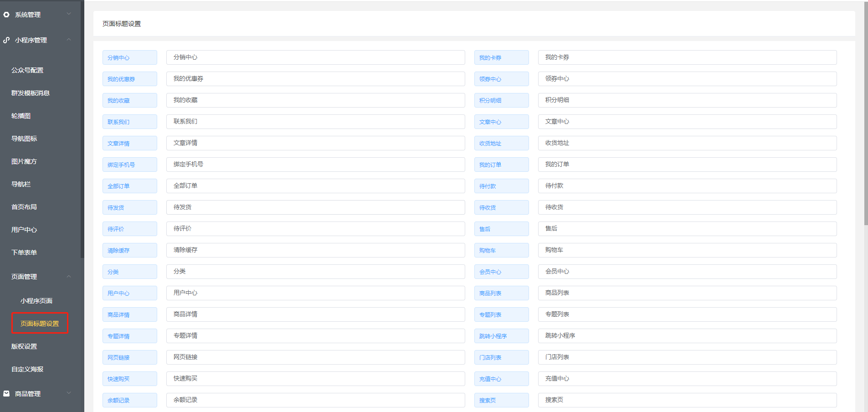Click the 充值中心 title input box
The image size is (868, 412).
click(x=687, y=379)
